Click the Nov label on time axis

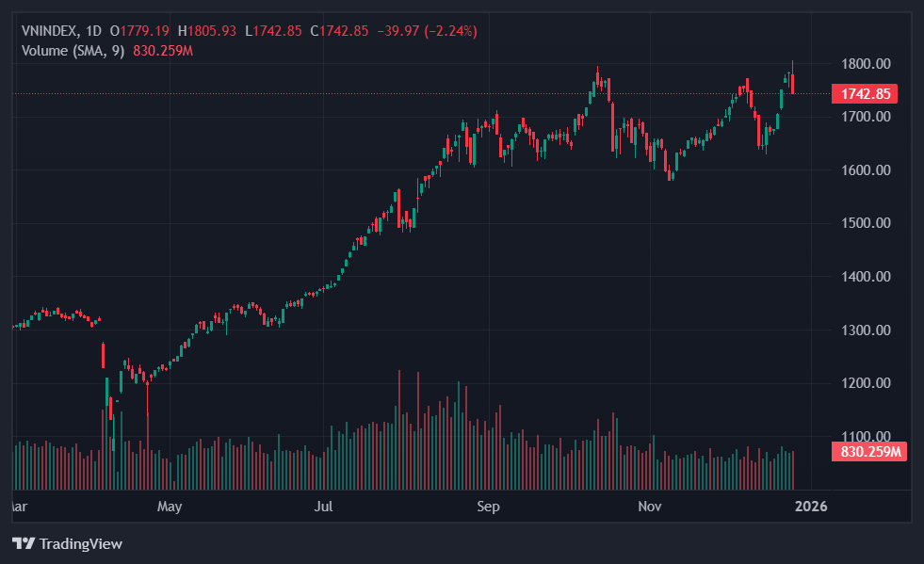(650, 507)
